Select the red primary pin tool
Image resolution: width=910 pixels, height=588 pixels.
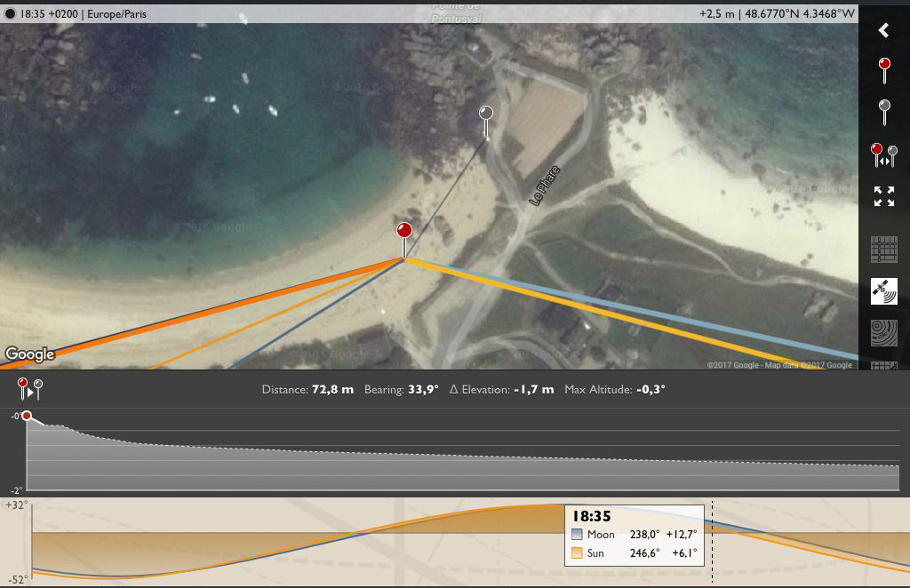pos(884,71)
